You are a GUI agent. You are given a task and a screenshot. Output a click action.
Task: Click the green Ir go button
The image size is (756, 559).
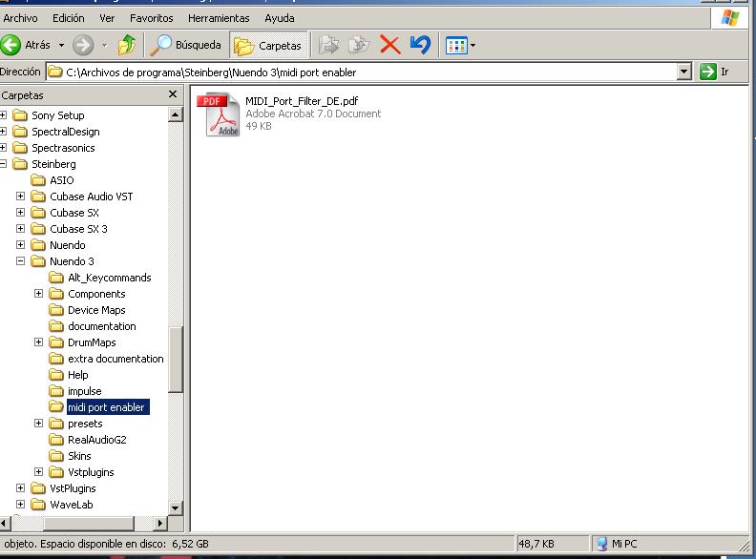(707, 72)
